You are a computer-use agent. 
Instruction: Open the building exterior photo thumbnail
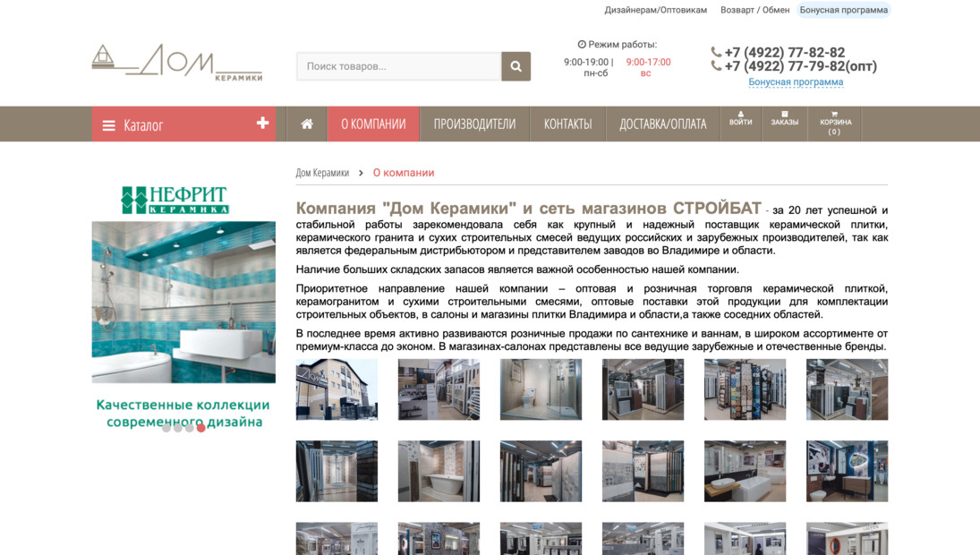(337, 389)
